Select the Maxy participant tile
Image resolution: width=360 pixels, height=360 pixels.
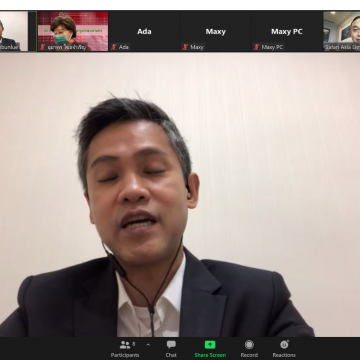pos(216,31)
